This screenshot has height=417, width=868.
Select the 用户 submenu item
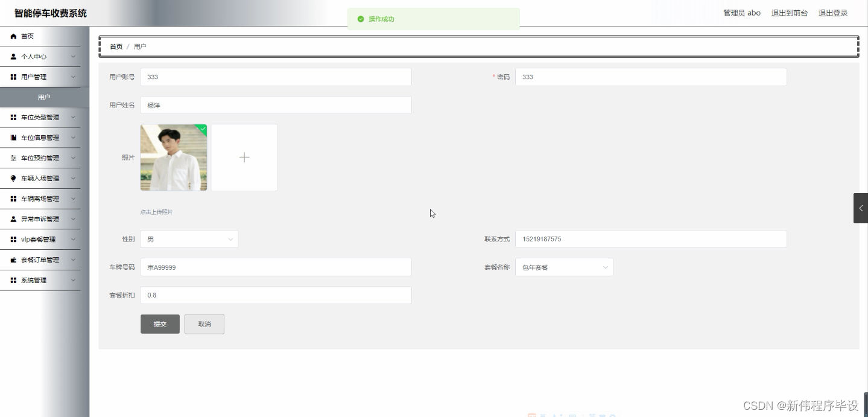coord(44,97)
